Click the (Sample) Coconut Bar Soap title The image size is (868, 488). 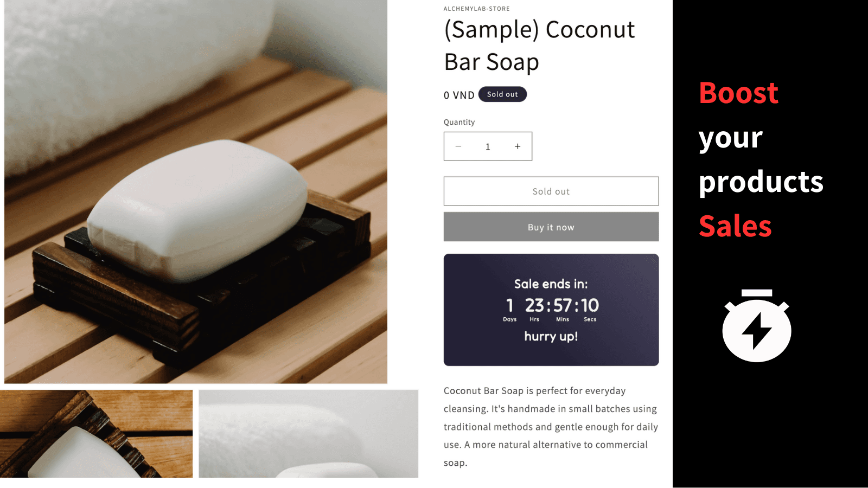pyautogui.click(x=540, y=46)
